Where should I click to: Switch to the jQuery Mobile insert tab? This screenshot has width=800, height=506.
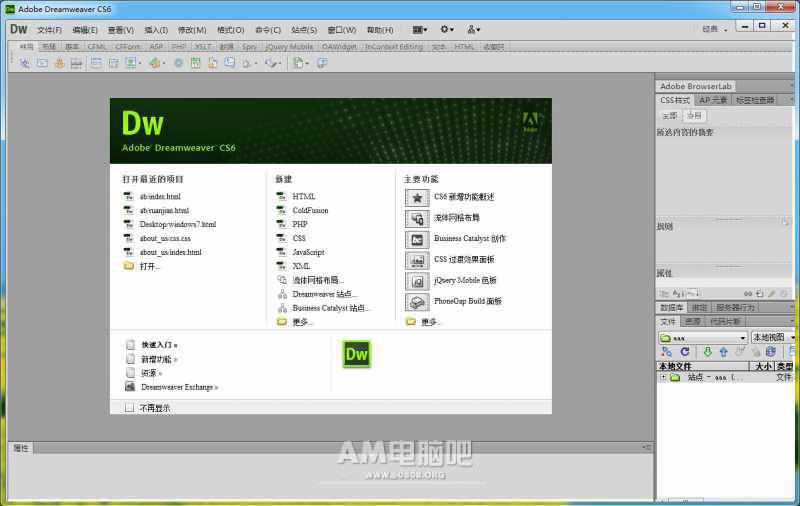pos(289,46)
